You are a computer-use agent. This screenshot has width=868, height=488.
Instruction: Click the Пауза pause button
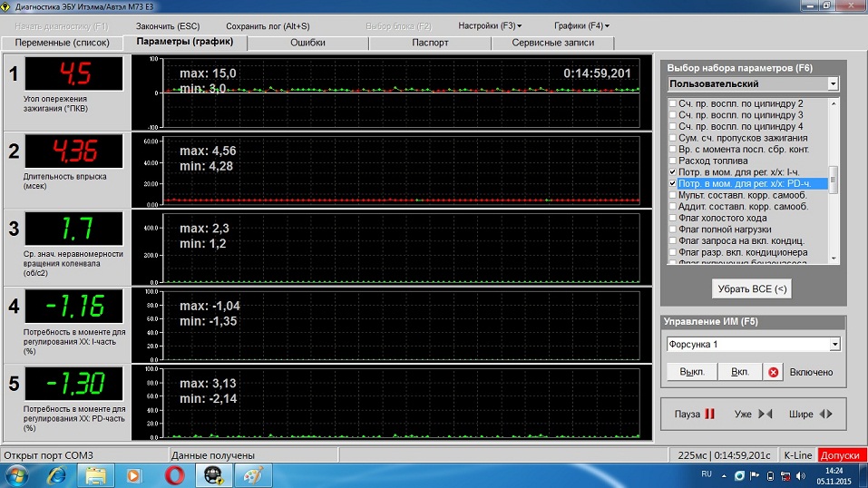pyautogui.click(x=695, y=414)
